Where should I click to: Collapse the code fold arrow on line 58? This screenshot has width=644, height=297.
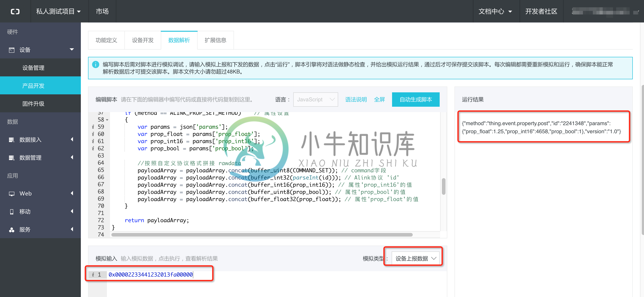(x=107, y=120)
